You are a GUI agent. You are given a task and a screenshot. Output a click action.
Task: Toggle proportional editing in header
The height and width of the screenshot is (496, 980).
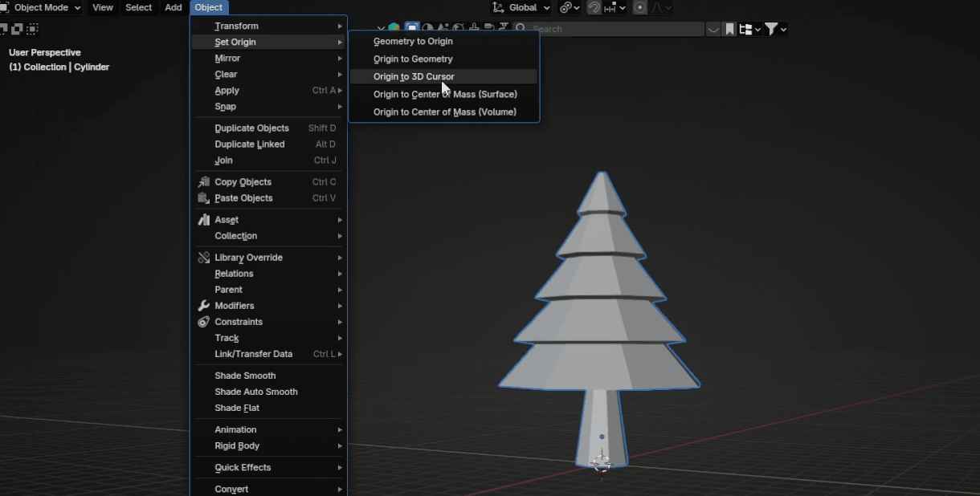[640, 7]
